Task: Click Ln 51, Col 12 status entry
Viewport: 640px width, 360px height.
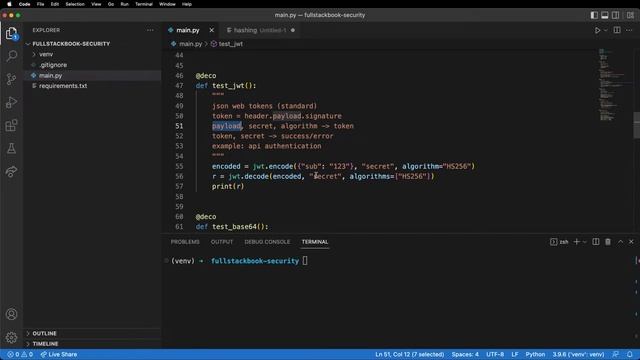Action: point(409,354)
